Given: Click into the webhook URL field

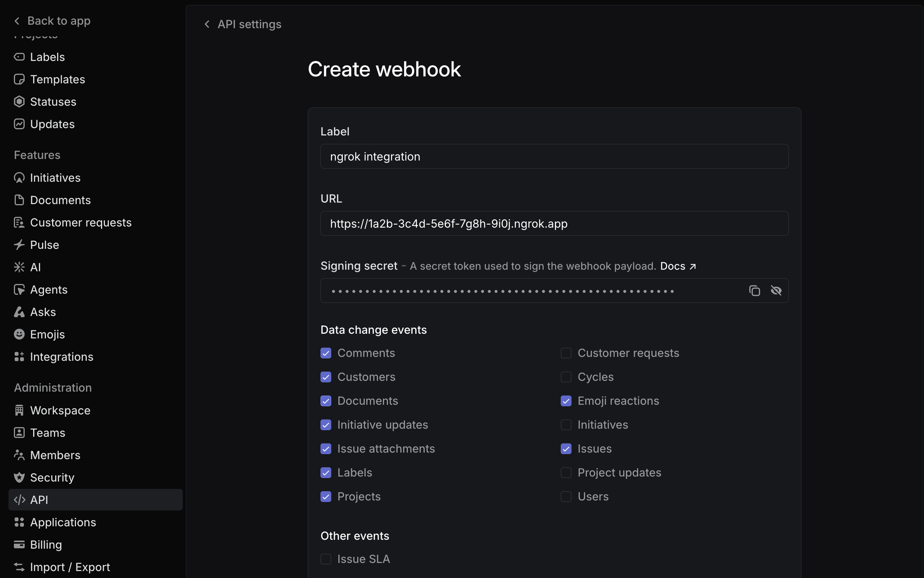Looking at the screenshot, I should (554, 223).
